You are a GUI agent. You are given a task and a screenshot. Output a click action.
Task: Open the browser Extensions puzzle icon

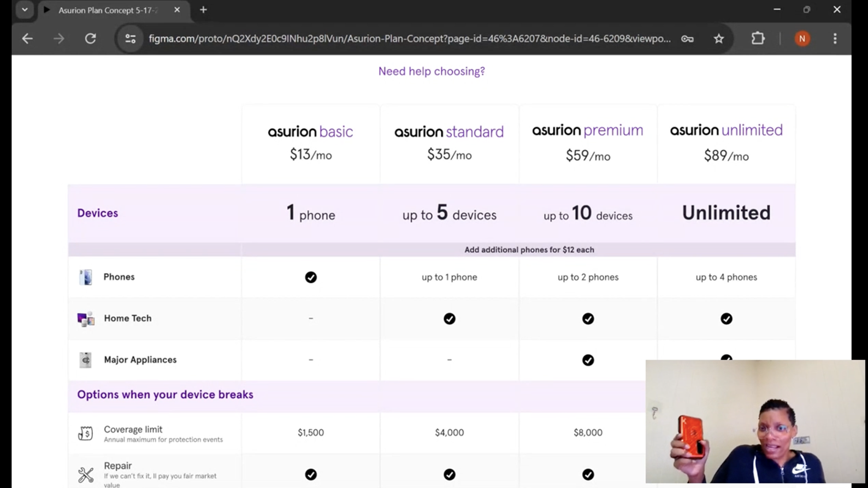[758, 39]
